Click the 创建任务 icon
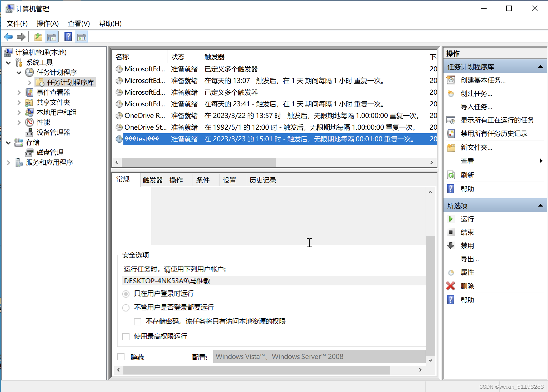Screen dimensions: 548x392 (x=451, y=94)
